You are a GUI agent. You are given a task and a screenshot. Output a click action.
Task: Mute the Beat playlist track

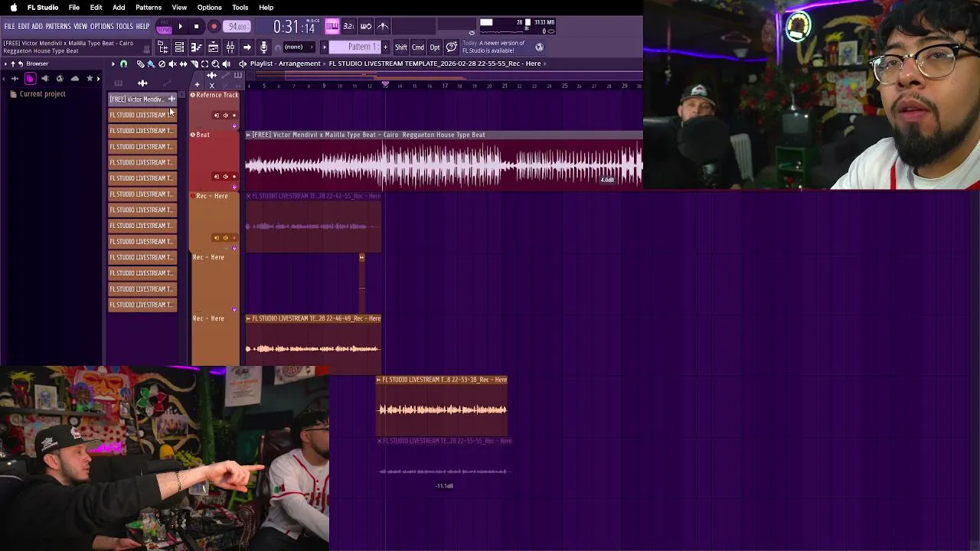tap(234, 187)
